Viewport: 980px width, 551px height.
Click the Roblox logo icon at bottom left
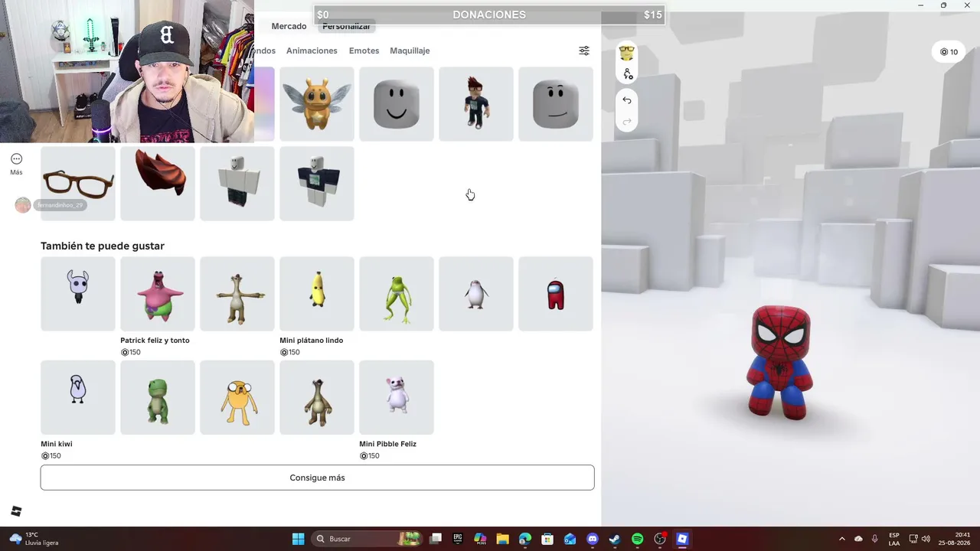click(x=16, y=511)
